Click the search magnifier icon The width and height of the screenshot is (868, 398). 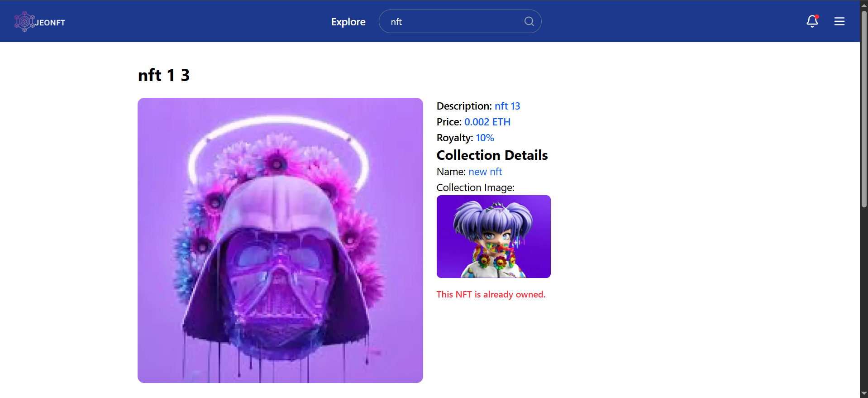(x=529, y=21)
